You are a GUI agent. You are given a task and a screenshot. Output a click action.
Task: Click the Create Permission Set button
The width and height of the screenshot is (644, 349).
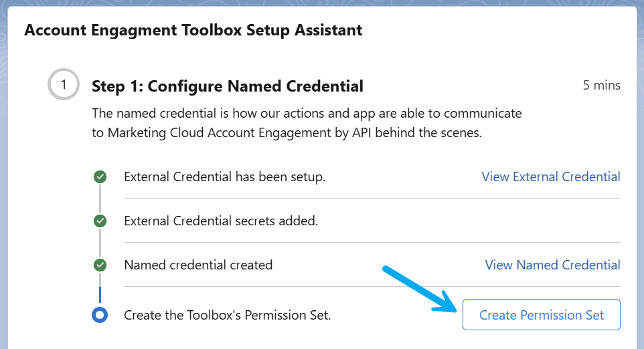542,314
